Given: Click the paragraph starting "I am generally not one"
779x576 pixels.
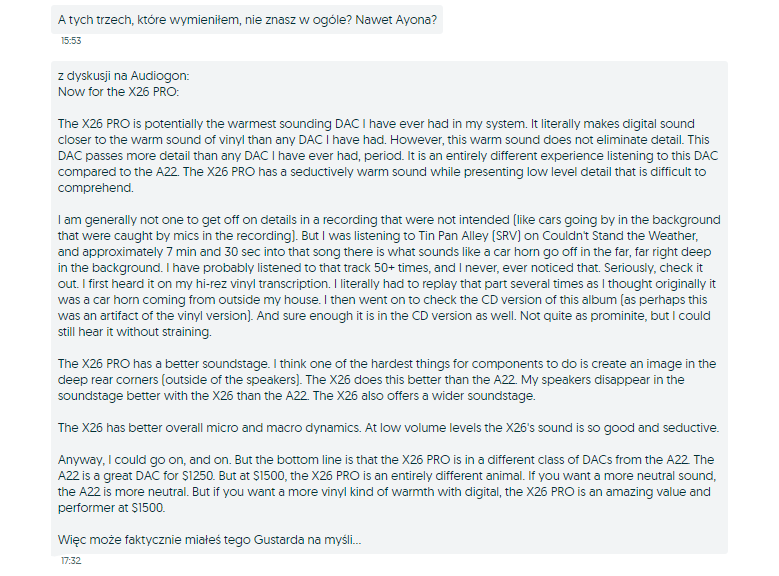Looking at the screenshot, I should (389, 276).
